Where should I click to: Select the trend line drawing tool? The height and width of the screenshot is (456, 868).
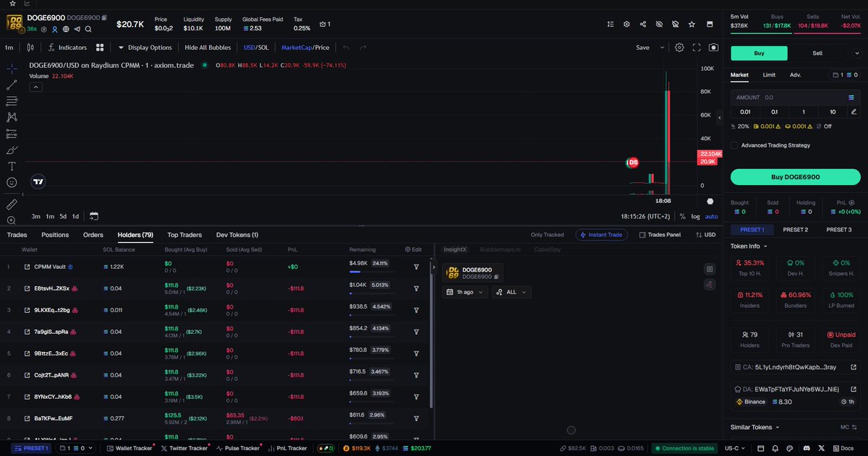12,85
